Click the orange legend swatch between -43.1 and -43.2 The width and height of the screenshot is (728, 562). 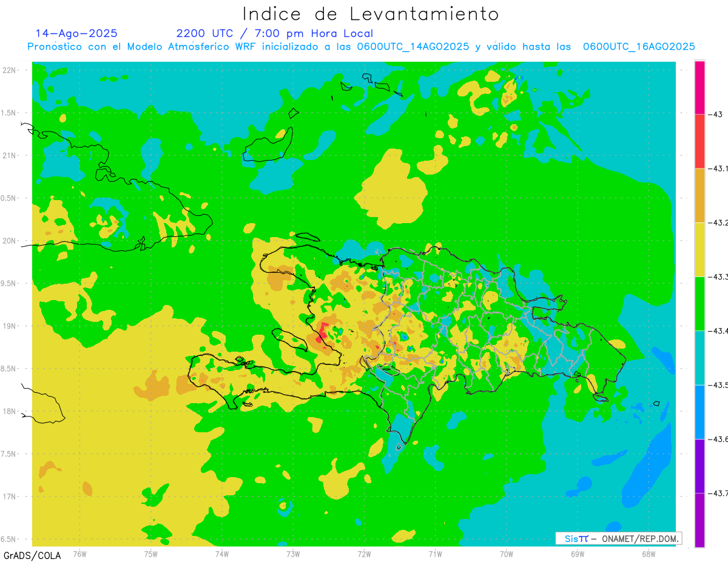pos(699,195)
